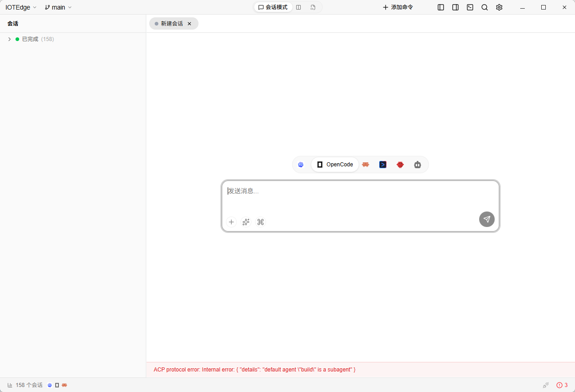Image resolution: width=575 pixels, height=392 pixels.
Task: Click the 158 个会话 status entry
Action: point(25,385)
